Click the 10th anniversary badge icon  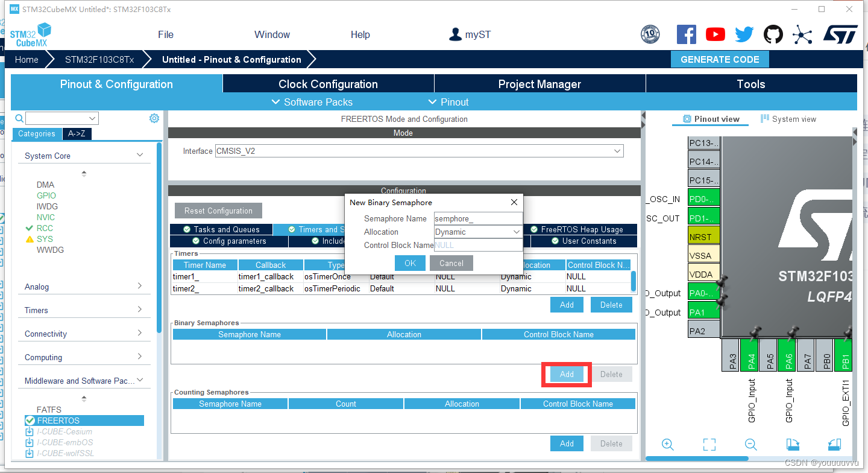click(x=650, y=34)
